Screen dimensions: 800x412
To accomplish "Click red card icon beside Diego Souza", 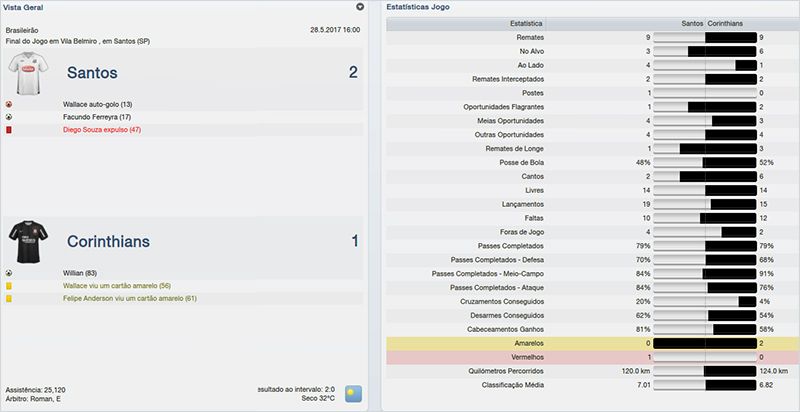I will click(9, 130).
